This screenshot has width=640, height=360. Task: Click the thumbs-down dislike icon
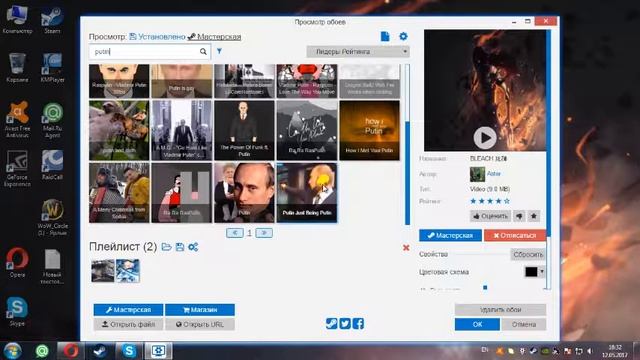[519, 216]
